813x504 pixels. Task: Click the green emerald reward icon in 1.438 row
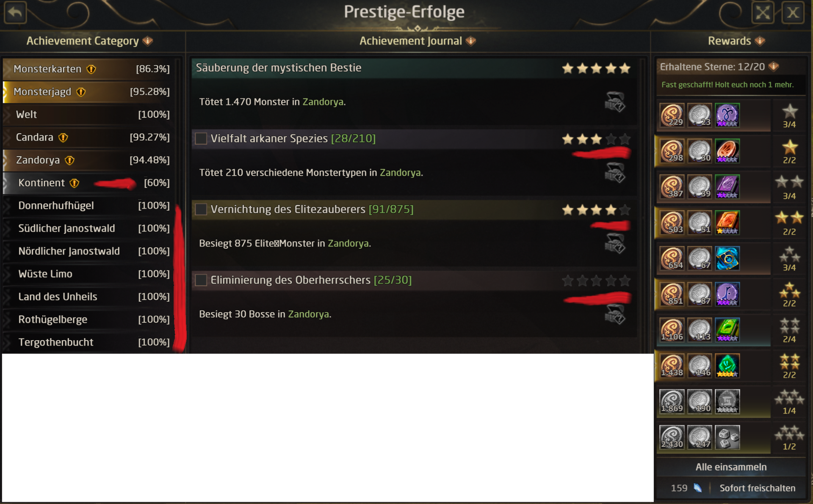click(727, 366)
